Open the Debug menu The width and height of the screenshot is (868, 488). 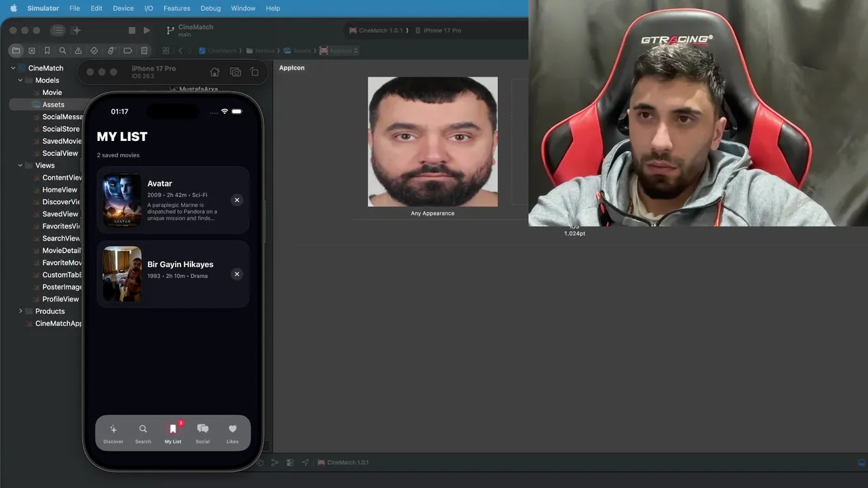point(210,8)
